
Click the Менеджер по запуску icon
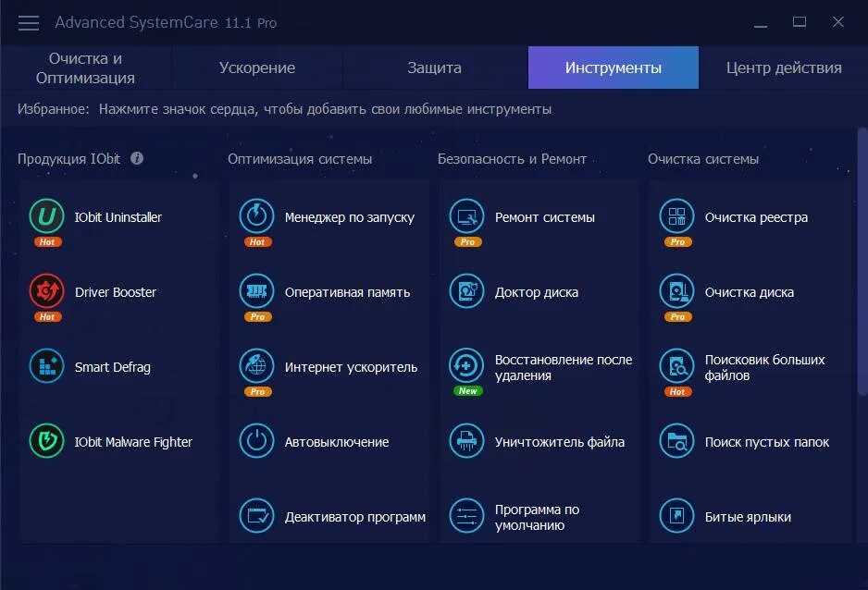[257, 216]
